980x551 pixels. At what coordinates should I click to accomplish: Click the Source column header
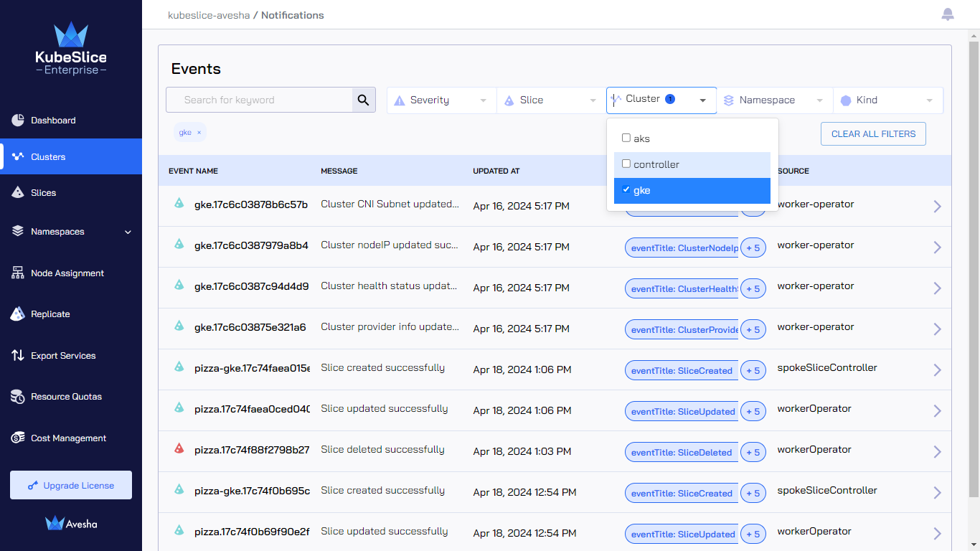[x=793, y=171]
